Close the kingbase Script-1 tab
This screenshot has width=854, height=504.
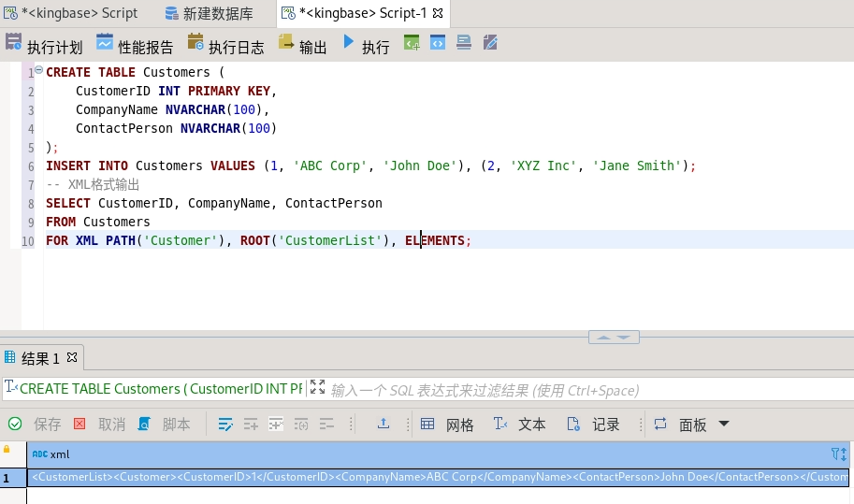[439, 13]
